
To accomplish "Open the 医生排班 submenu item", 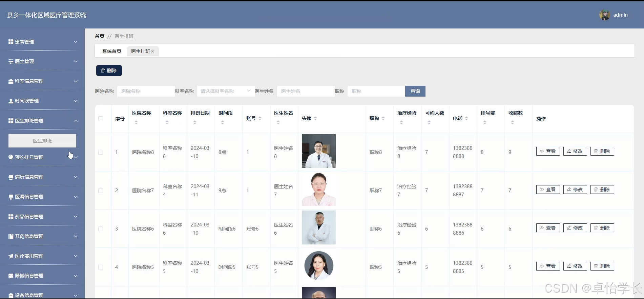I will pyautogui.click(x=42, y=141).
